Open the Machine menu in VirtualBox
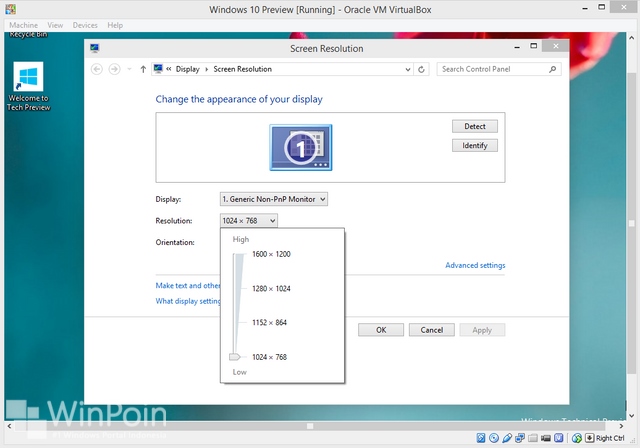Screen dimensions: 640x448 click(x=23, y=25)
